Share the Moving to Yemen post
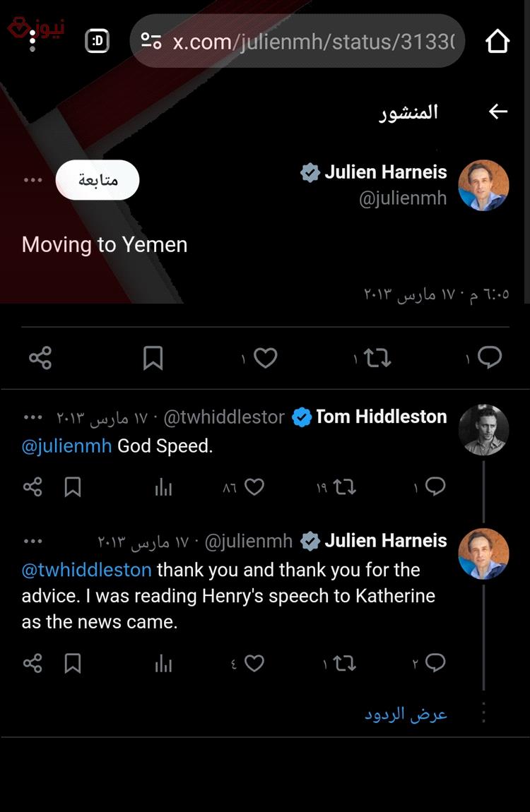The height and width of the screenshot is (812, 530). 40,358
